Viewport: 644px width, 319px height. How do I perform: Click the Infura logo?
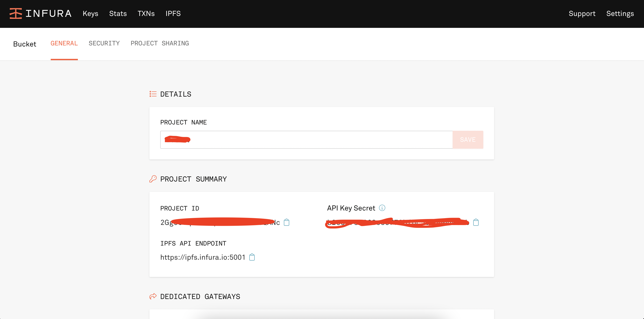click(40, 13)
